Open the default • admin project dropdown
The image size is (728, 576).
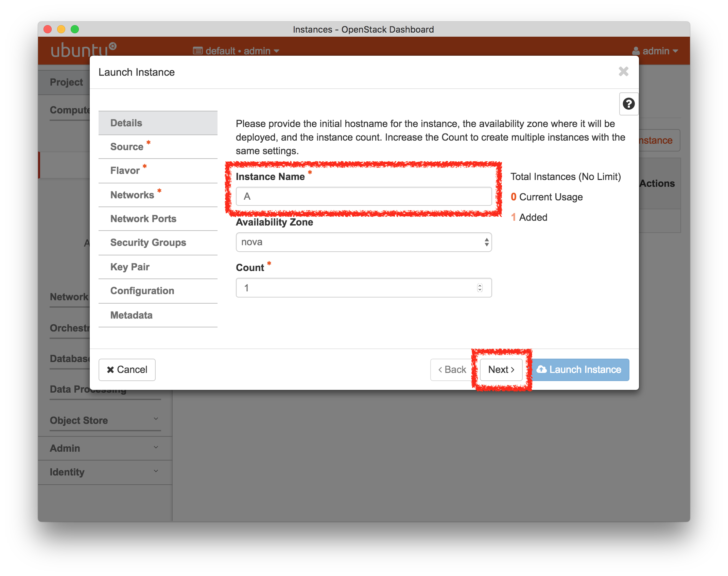(x=236, y=51)
